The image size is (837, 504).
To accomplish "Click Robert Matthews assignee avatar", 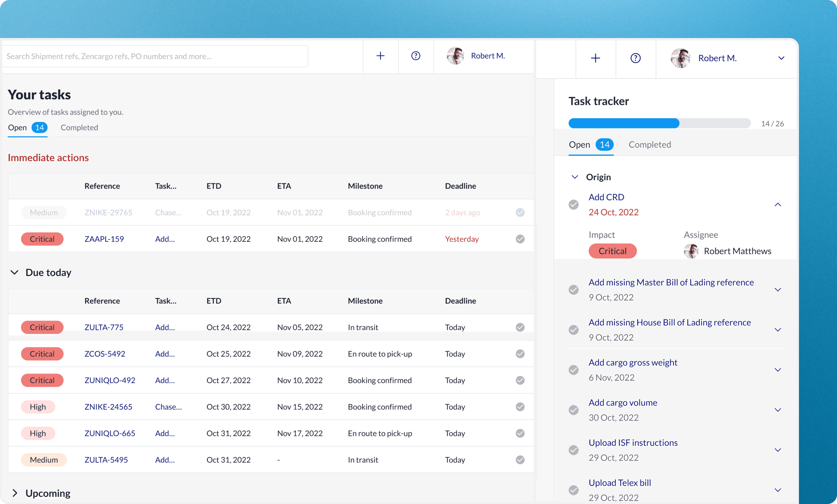I will coord(691,251).
